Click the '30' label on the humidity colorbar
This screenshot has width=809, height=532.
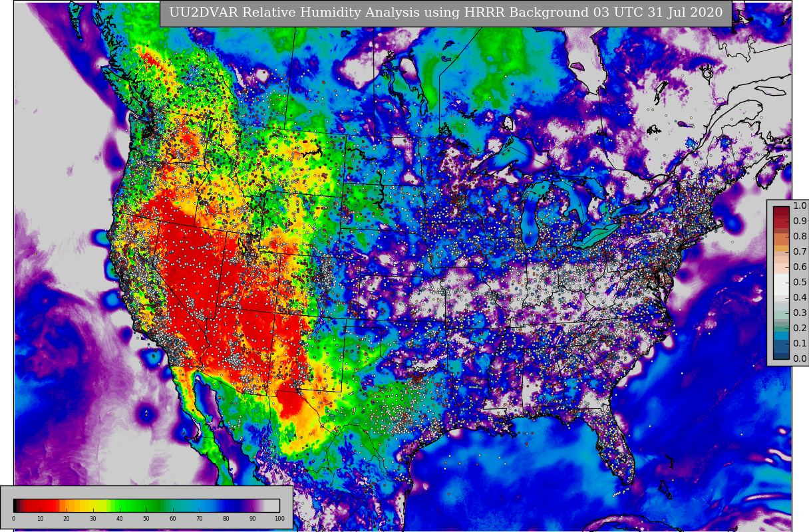[93, 519]
